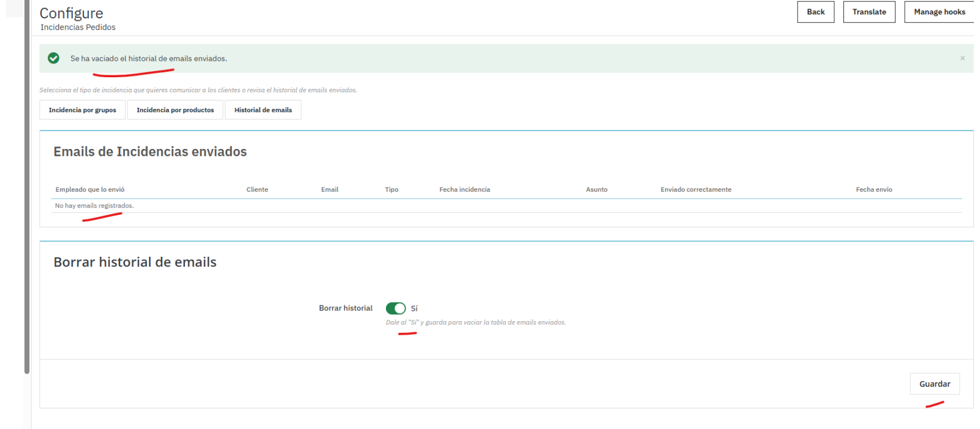The image size is (980, 429).
Task: Click the Fecha incidencia column header
Action: pos(465,189)
